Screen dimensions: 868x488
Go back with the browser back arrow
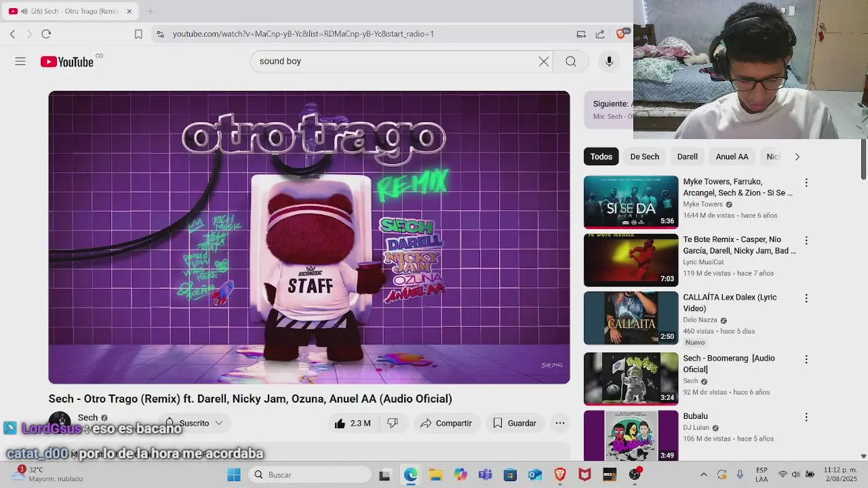pos(12,34)
